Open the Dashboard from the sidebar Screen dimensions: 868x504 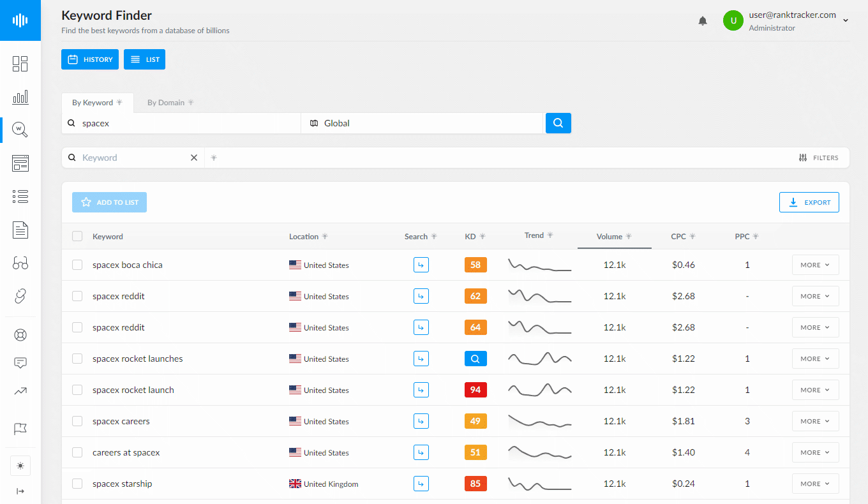[20, 64]
